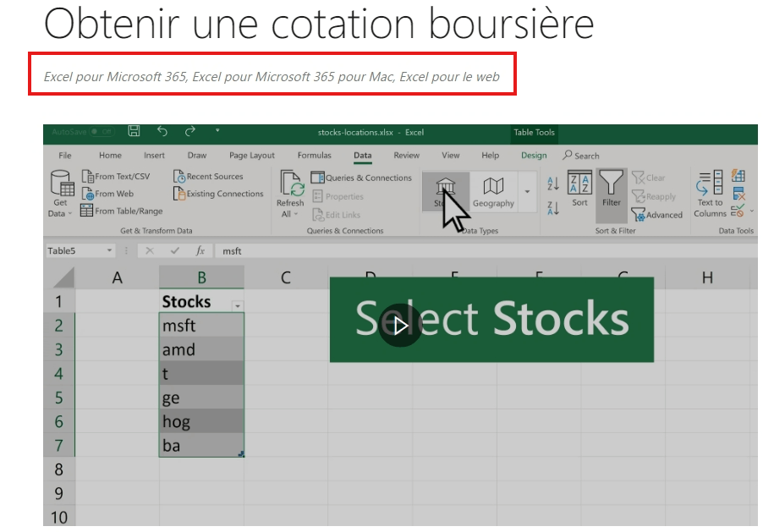This screenshot has width=774, height=532.
Task: Click the Flash Fill icon
Action: 738,175
